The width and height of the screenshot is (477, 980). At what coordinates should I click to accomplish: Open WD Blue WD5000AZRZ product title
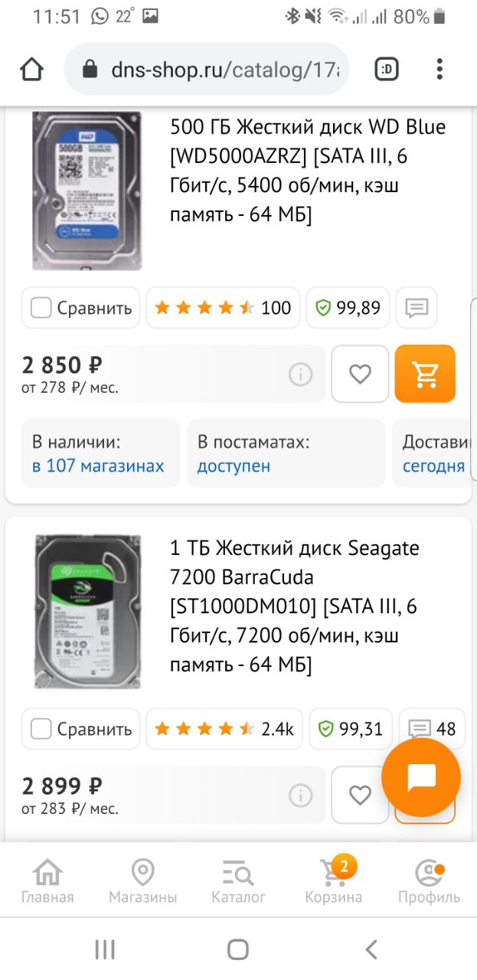[309, 171]
